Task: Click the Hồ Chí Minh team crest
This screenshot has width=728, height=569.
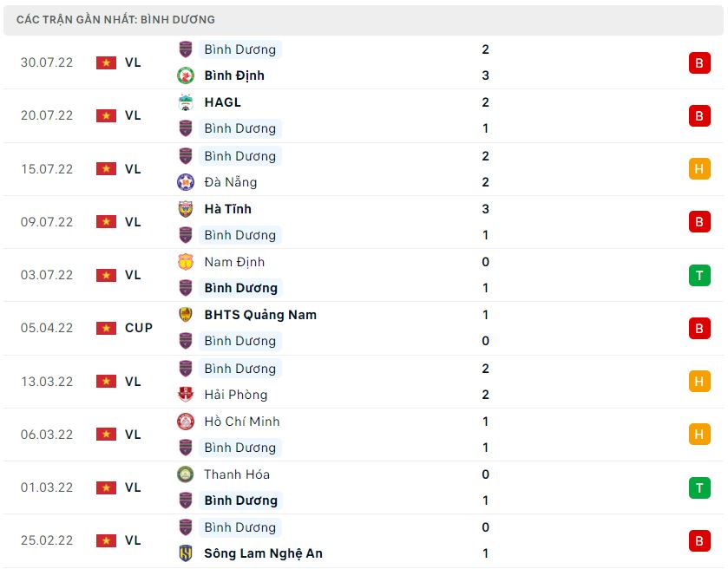Action: tap(186, 422)
